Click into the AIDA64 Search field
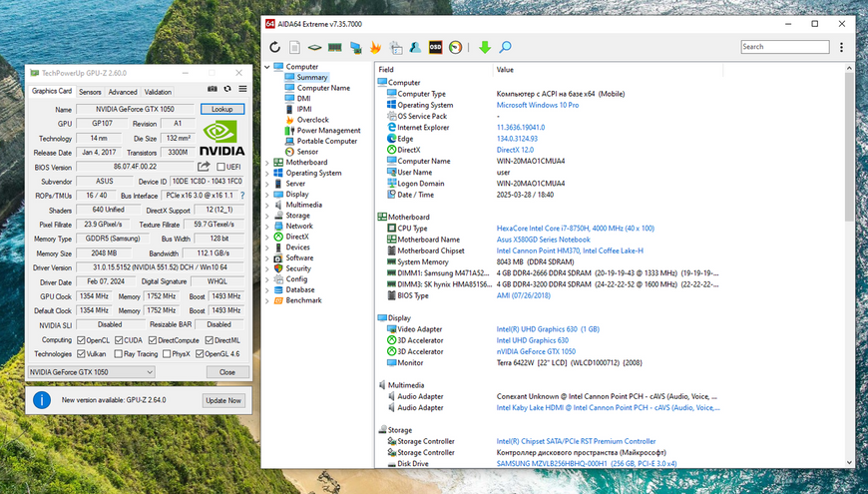This screenshot has height=494, width=868. tap(785, 47)
